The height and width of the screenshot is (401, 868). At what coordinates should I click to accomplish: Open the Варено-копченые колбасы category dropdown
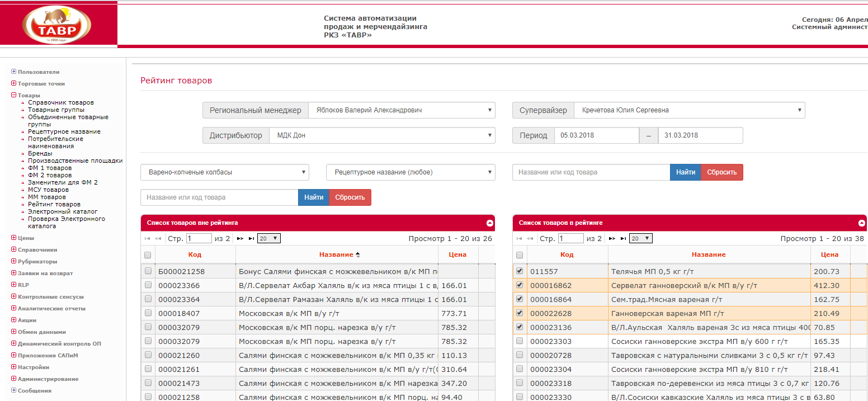[x=224, y=172]
